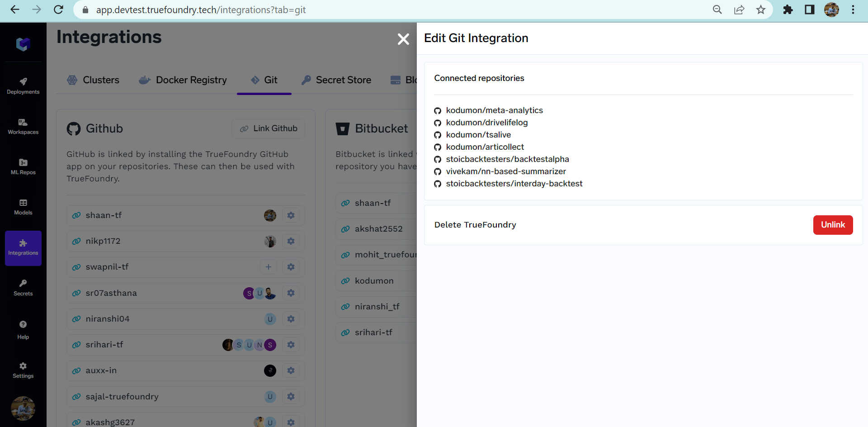Open settings gear for auxx-in

tap(291, 370)
